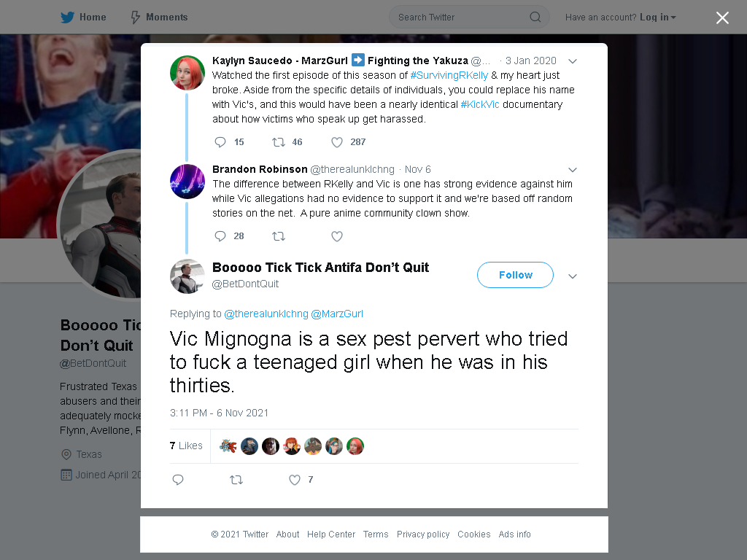Image resolution: width=747 pixels, height=560 pixels.
Task: Follow the BetDontQuit account
Action: [515, 275]
